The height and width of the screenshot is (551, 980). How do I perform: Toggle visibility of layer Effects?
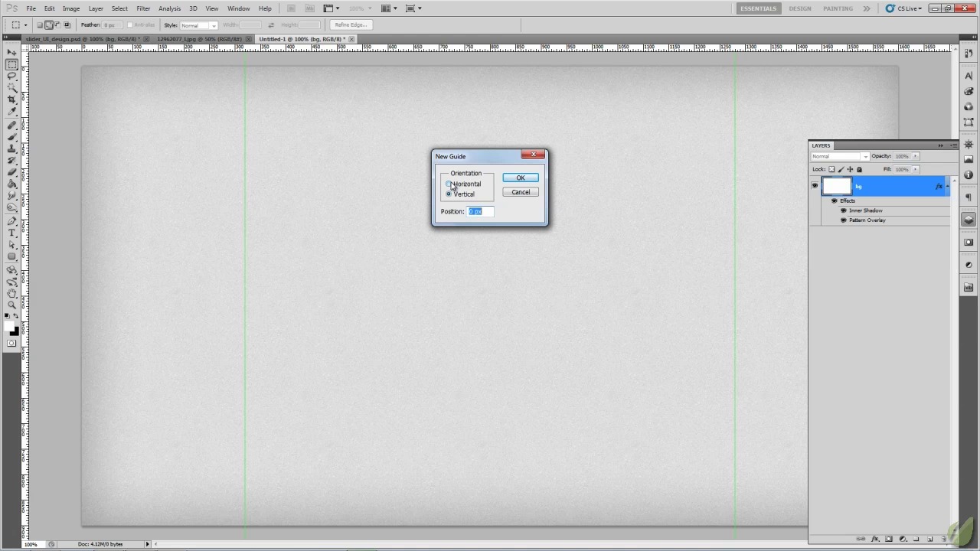(834, 201)
